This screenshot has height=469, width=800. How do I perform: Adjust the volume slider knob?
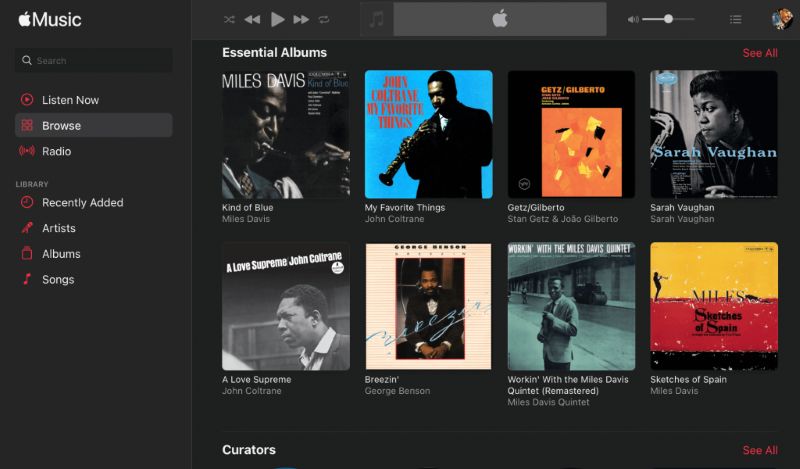point(668,19)
